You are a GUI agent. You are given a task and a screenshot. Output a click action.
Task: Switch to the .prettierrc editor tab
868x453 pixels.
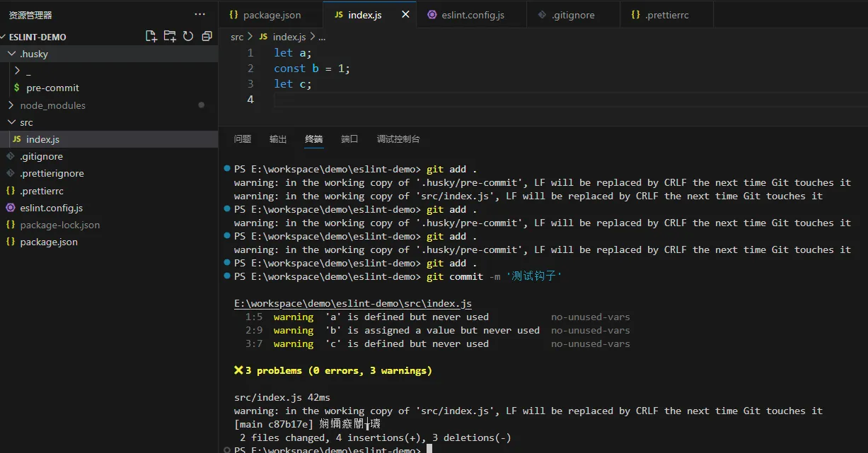click(x=666, y=15)
